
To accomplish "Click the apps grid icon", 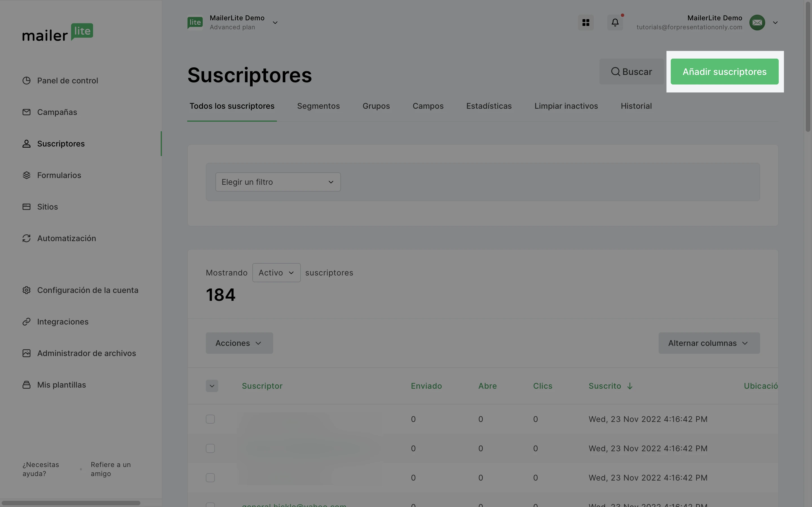I will (586, 23).
